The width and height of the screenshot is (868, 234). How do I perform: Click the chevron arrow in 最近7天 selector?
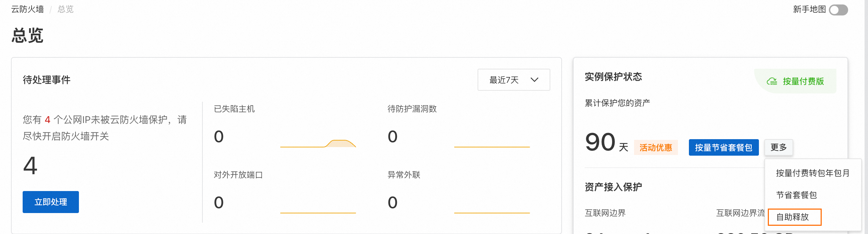pos(534,80)
